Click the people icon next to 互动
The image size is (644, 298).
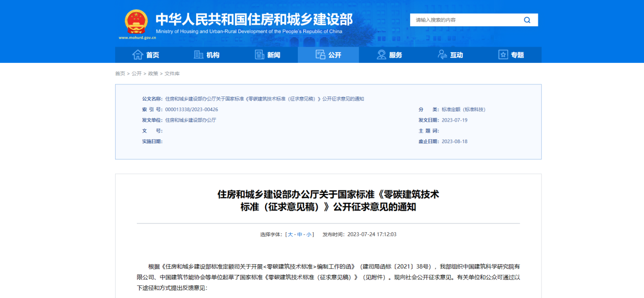click(x=442, y=54)
